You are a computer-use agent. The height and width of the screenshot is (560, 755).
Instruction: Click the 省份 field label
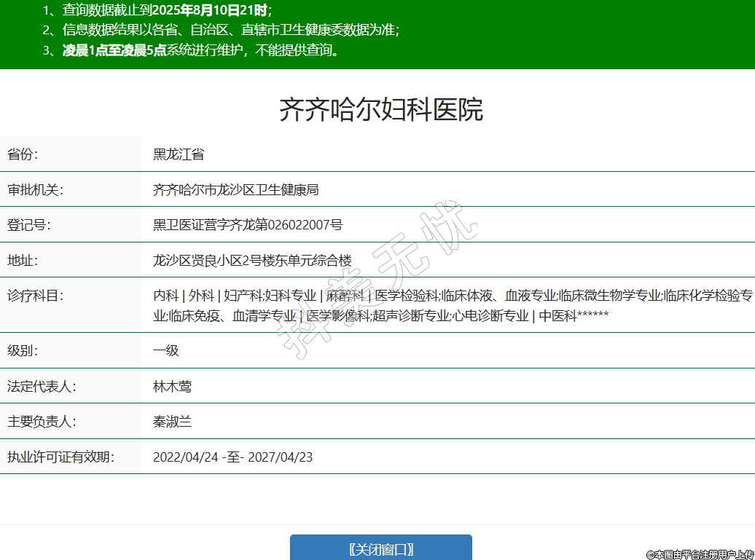pos(23,154)
